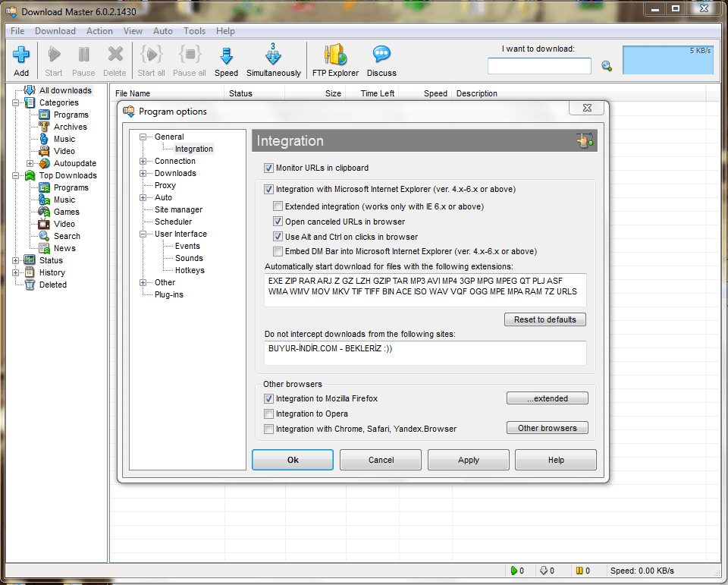Collapse the Categories tree in sidebar
This screenshot has height=585, width=728.
15,102
